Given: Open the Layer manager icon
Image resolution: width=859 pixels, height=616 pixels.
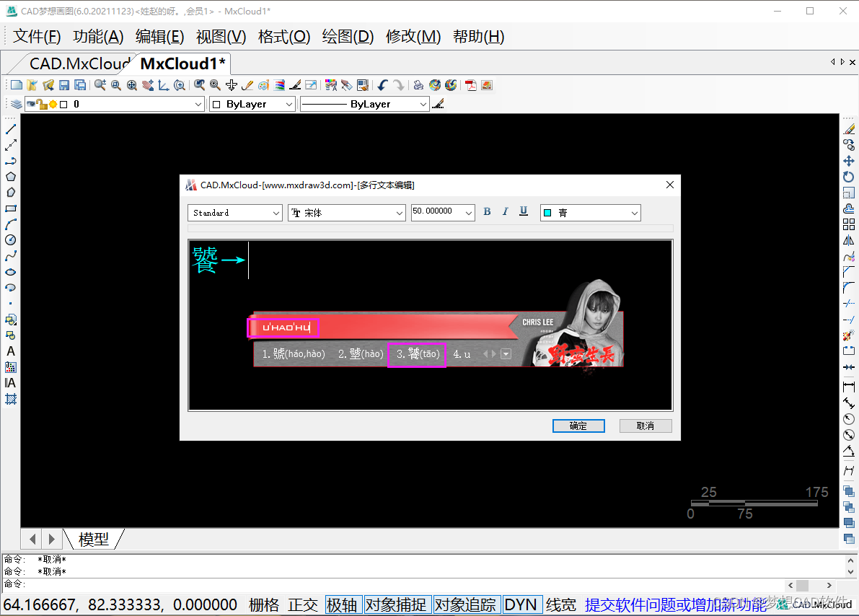Looking at the screenshot, I should 17,104.
